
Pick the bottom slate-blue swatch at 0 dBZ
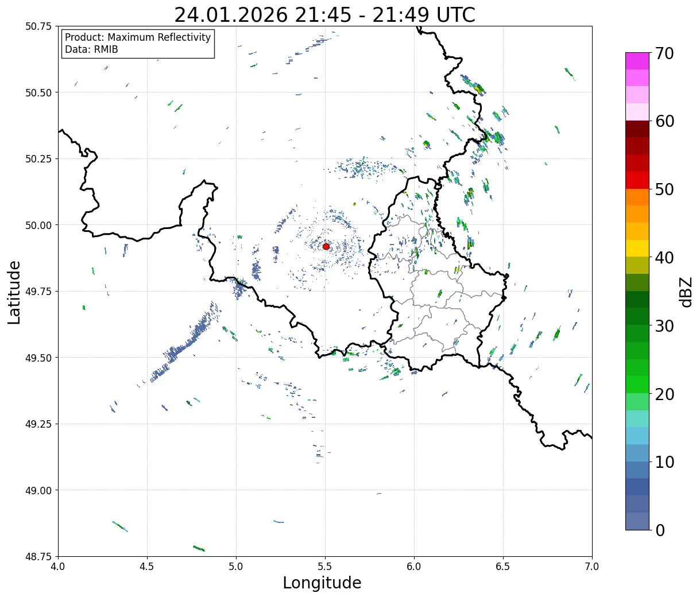tap(637, 521)
